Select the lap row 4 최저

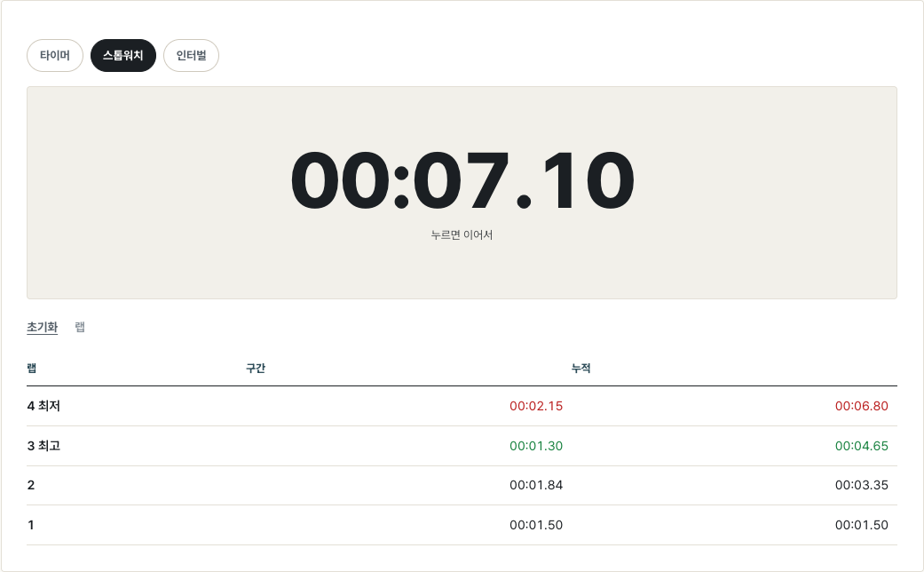[462, 406]
